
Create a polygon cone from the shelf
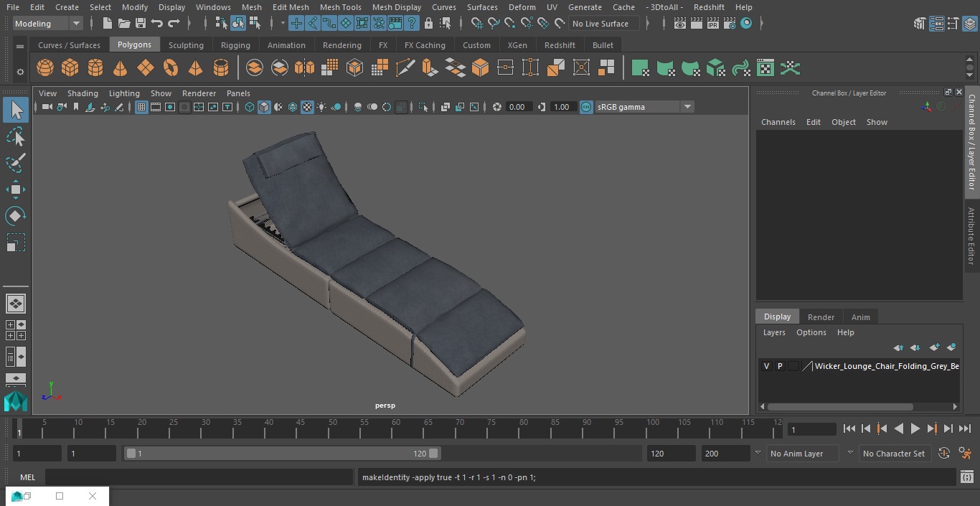point(121,68)
